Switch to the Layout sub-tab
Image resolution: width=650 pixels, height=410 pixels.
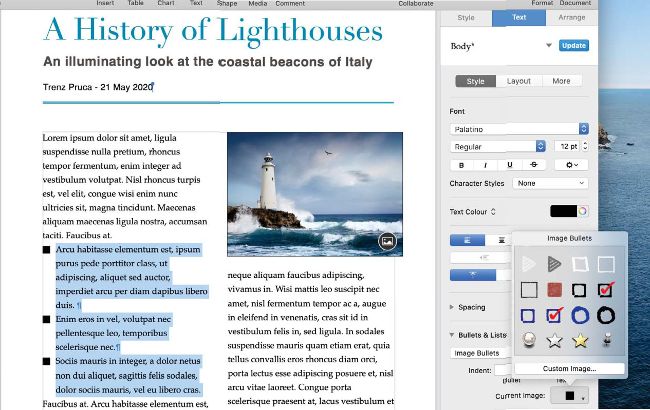tap(518, 81)
